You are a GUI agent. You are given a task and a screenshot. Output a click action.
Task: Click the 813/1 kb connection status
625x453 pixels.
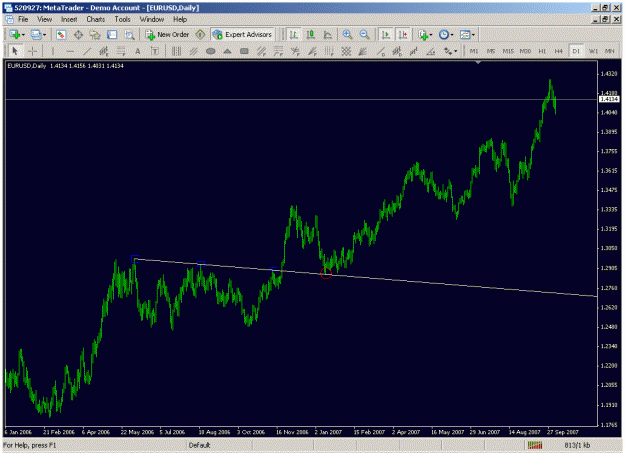577,445
